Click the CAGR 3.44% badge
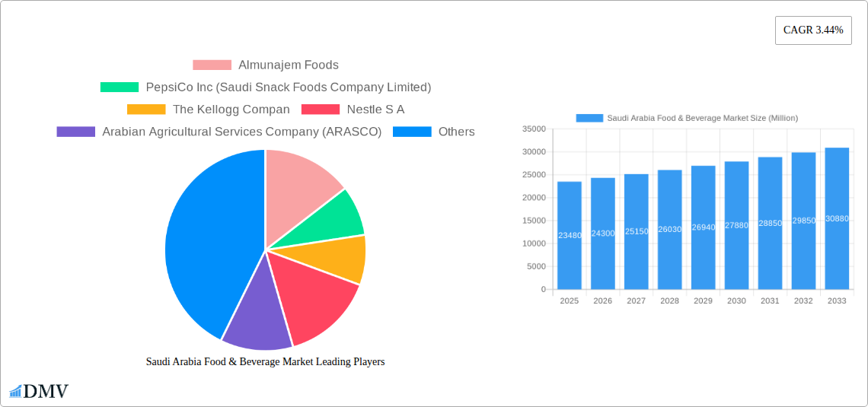This screenshot has width=868, height=407. (x=813, y=30)
